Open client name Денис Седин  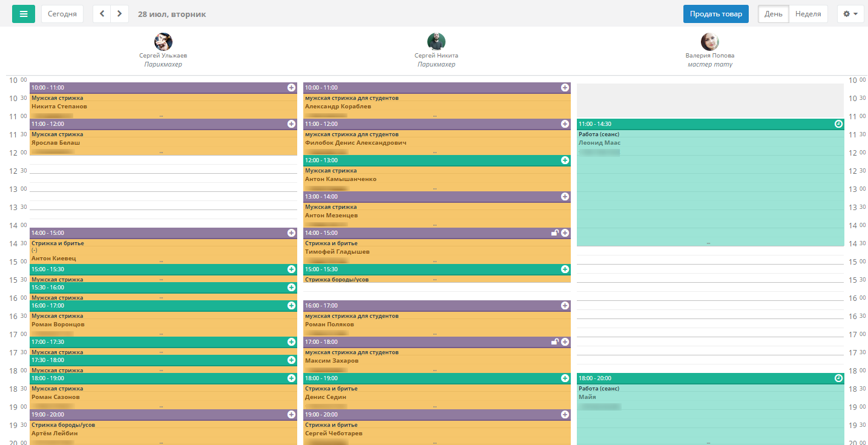(x=326, y=397)
